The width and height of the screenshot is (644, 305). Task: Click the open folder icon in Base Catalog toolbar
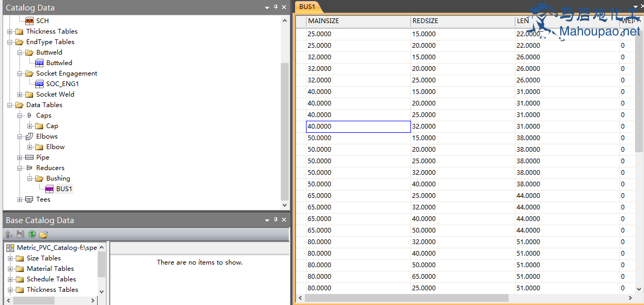44,234
